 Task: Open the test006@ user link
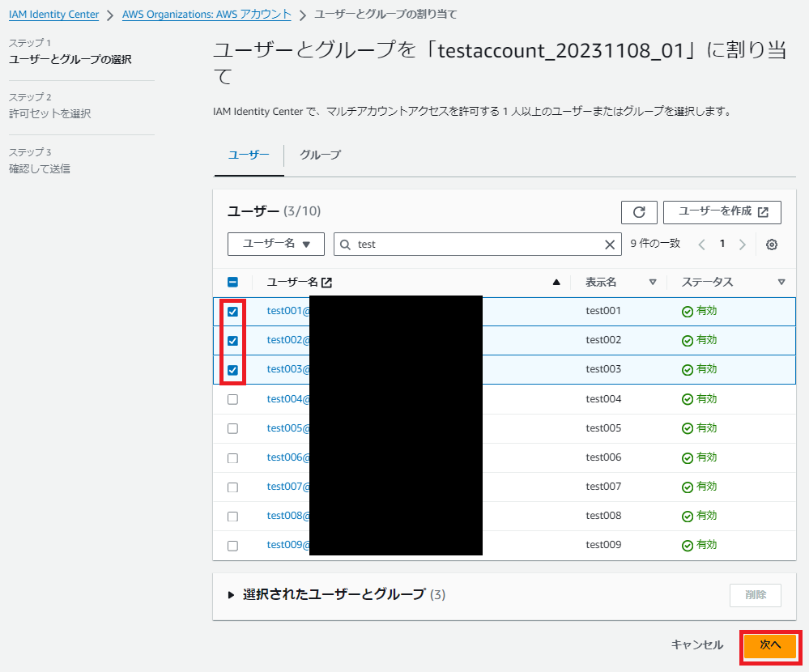point(288,457)
